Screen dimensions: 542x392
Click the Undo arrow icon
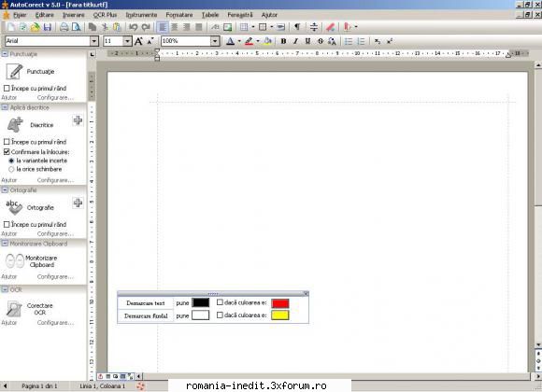[x=134, y=27]
